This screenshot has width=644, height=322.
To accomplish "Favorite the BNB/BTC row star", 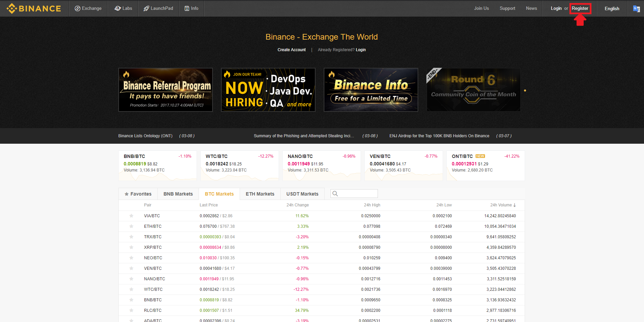I will 132,300.
